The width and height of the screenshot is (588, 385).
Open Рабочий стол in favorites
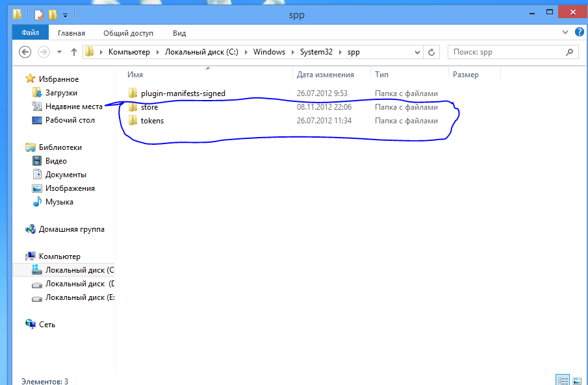pyautogui.click(x=70, y=120)
